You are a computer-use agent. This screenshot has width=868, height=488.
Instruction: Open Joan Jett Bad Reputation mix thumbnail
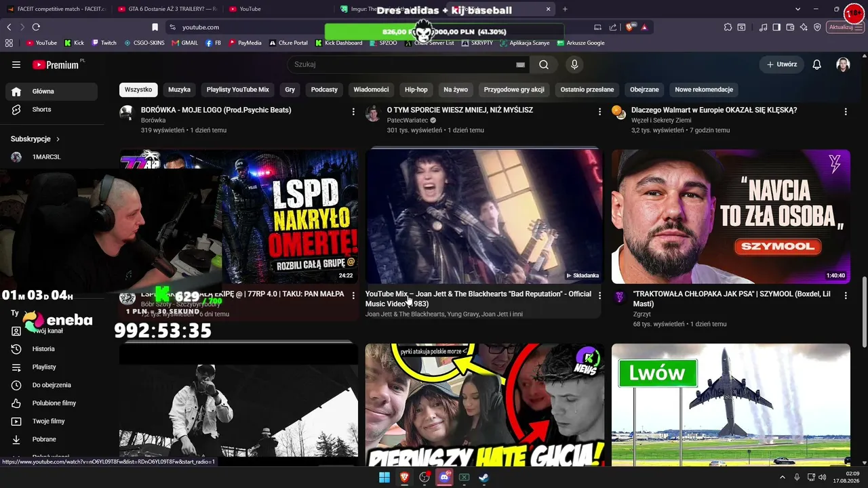point(484,216)
